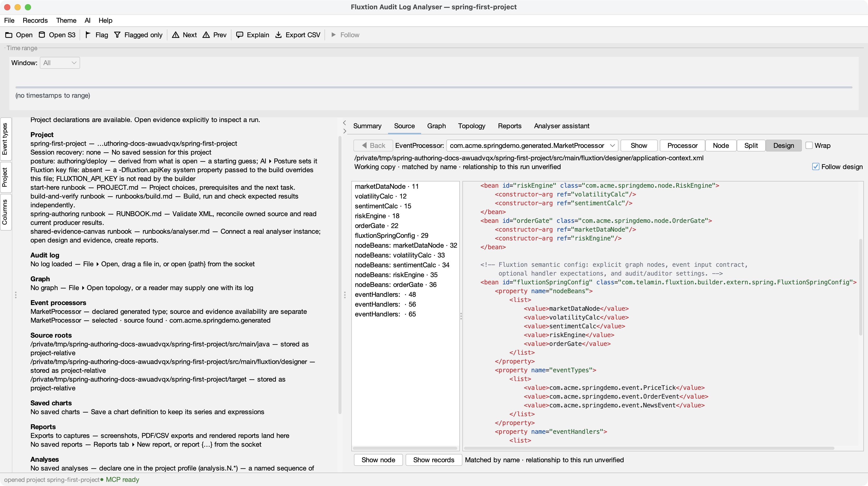868x486 pixels.
Task: Open the File menu
Action: 9,20
